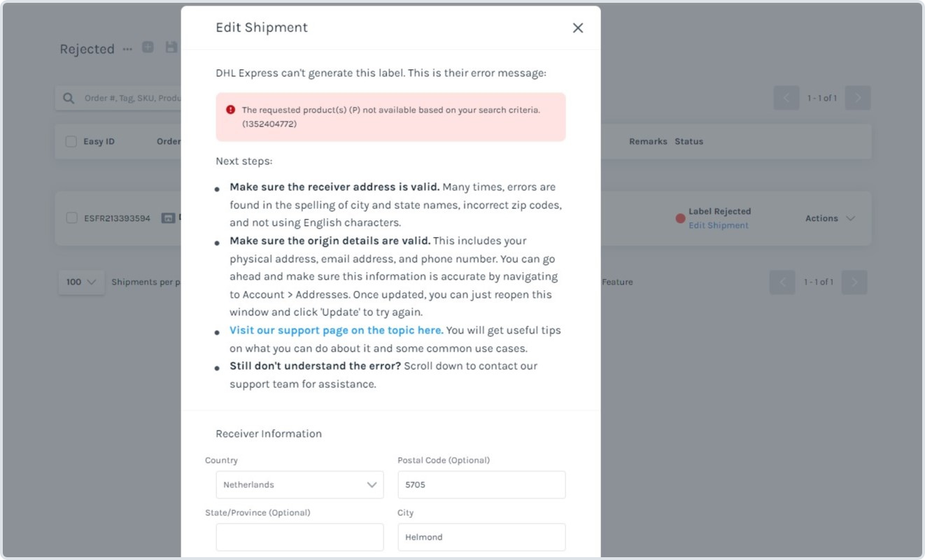
Task: Click the 'Next steps:' label
Action: (x=244, y=161)
